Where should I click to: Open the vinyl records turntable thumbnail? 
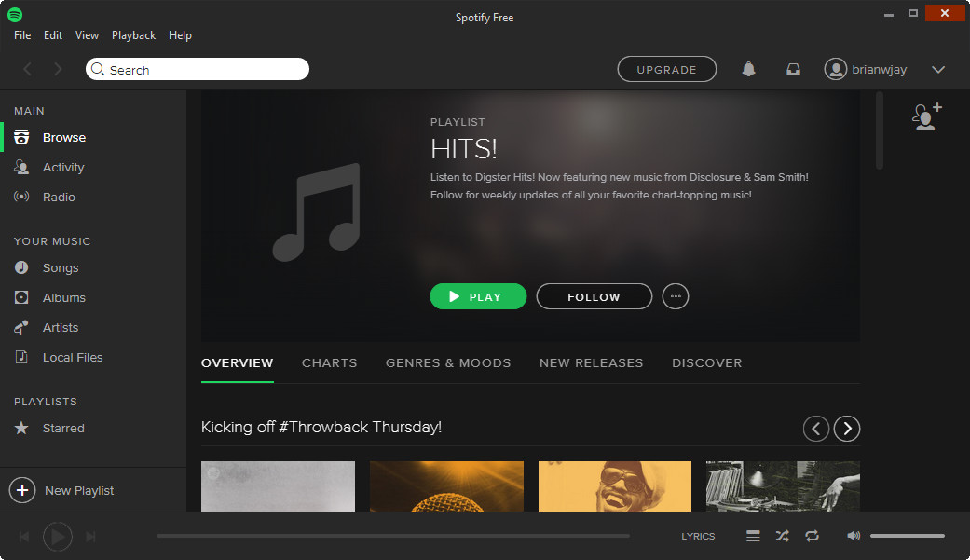coord(784,486)
